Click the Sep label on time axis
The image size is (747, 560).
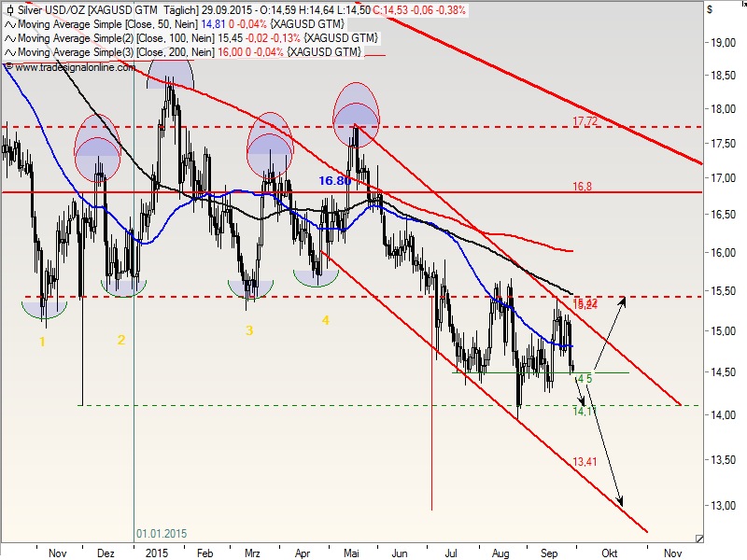click(x=549, y=553)
